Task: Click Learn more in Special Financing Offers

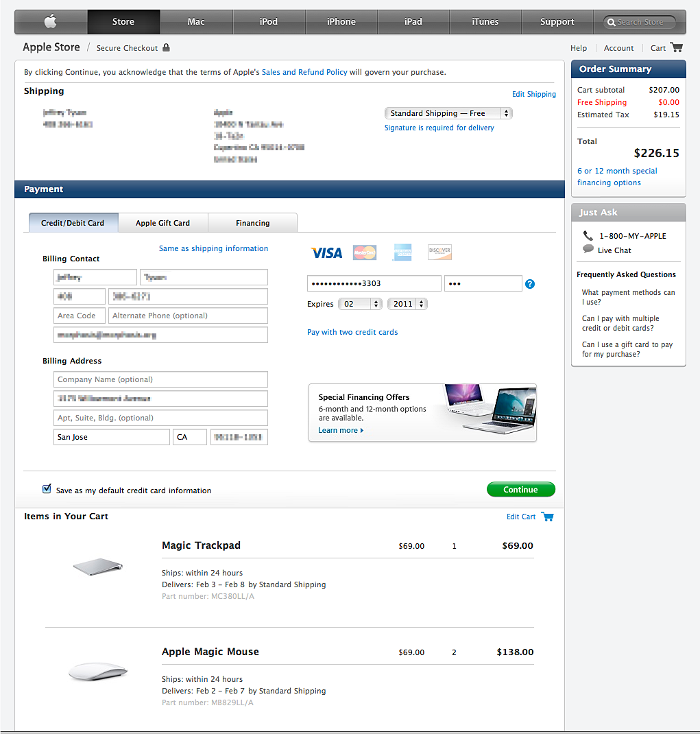Action: click(340, 430)
